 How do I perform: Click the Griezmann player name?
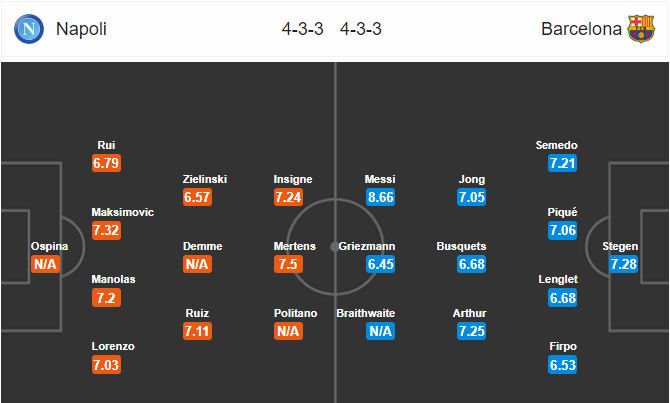point(367,246)
